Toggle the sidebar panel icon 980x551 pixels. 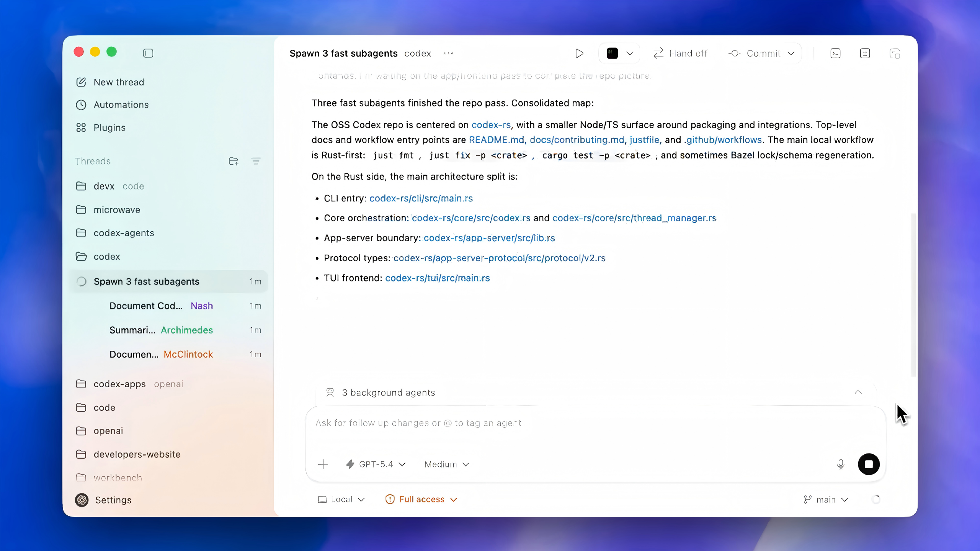point(148,53)
